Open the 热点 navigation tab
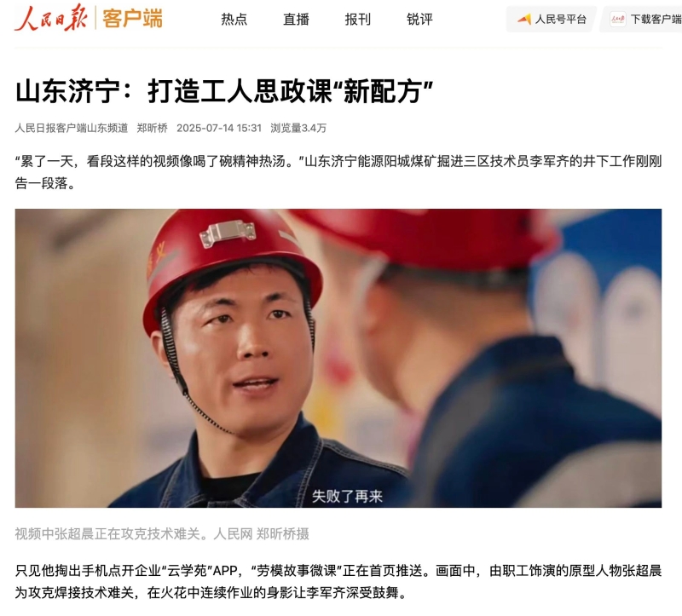Image resolution: width=682 pixels, height=616 pixels. (234, 19)
